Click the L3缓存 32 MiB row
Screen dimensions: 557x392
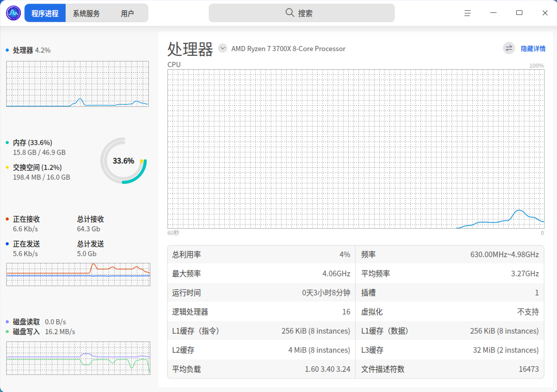coord(450,350)
